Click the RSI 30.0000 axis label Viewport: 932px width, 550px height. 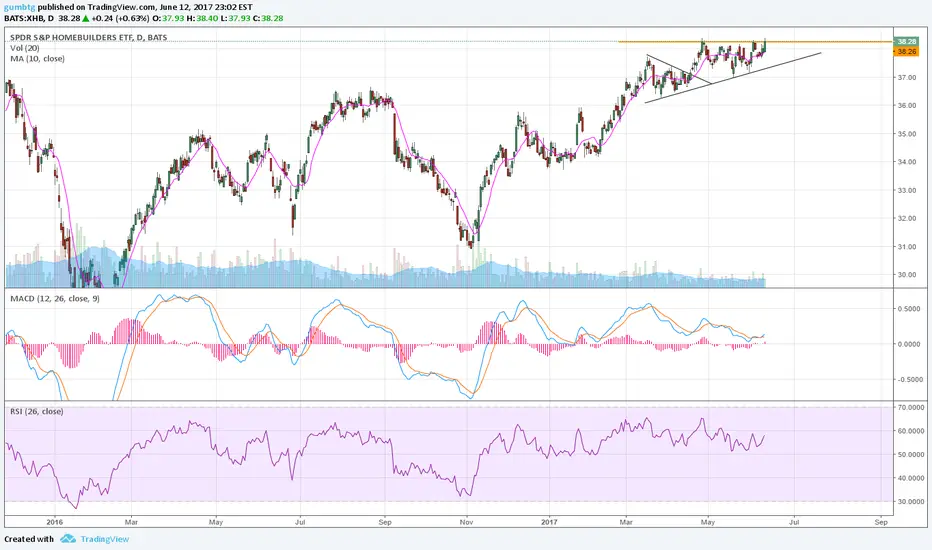(910, 501)
